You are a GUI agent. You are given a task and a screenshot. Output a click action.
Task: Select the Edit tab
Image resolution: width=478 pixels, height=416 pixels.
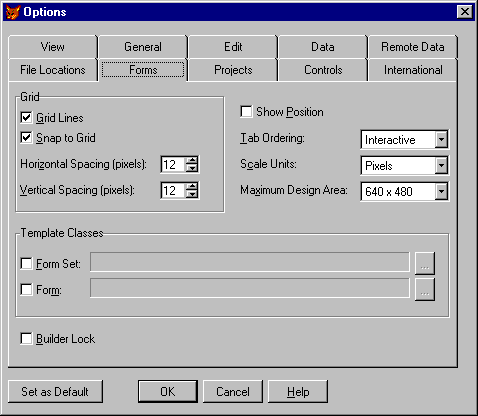[233, 47]
